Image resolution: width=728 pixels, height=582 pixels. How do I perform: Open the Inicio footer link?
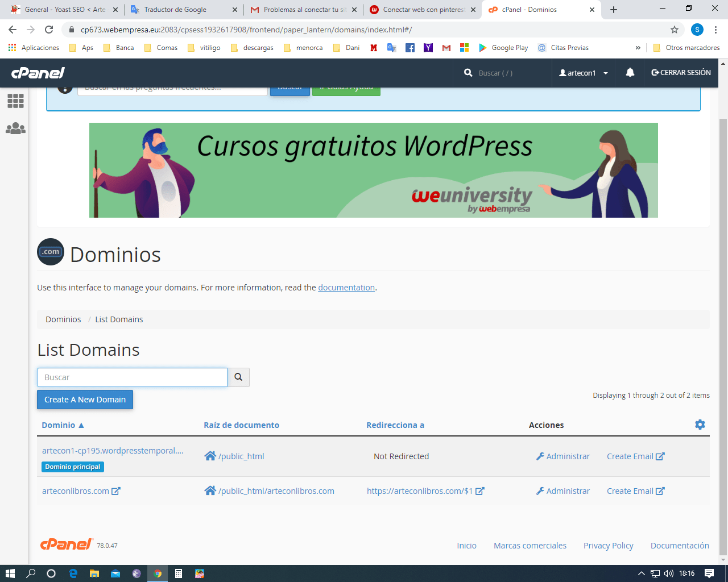coord(466,546)
